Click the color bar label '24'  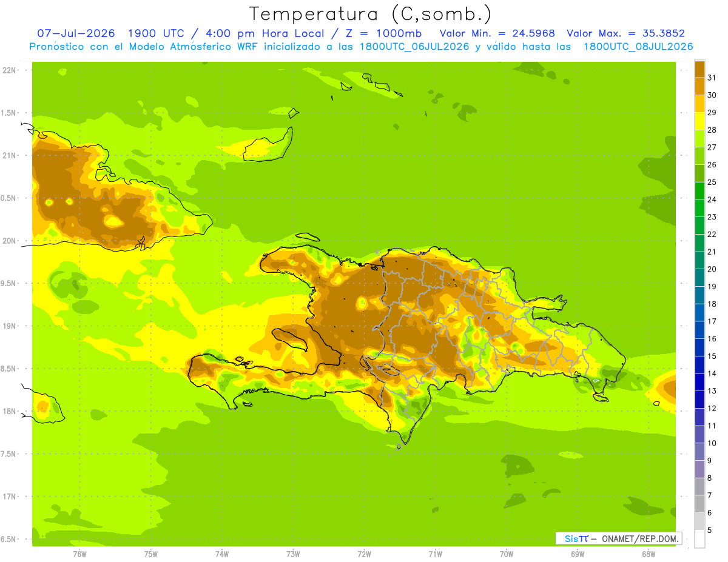tap(712, 199)
